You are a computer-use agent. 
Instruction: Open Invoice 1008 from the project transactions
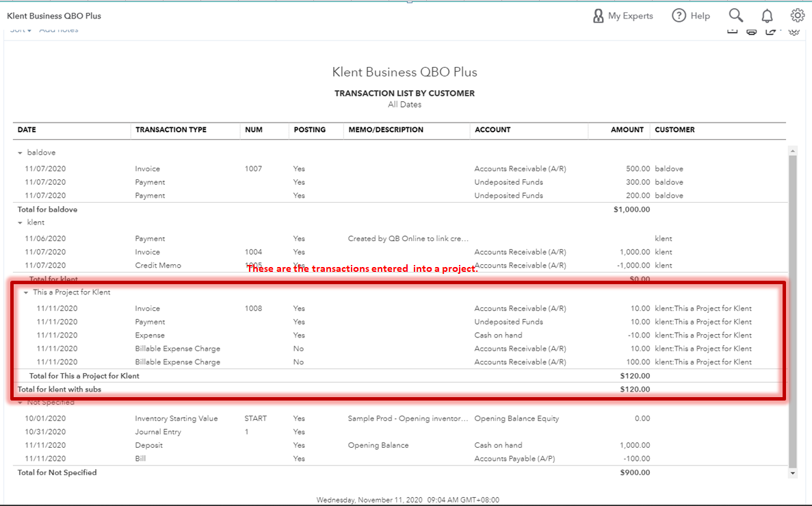tap(147, 308)
